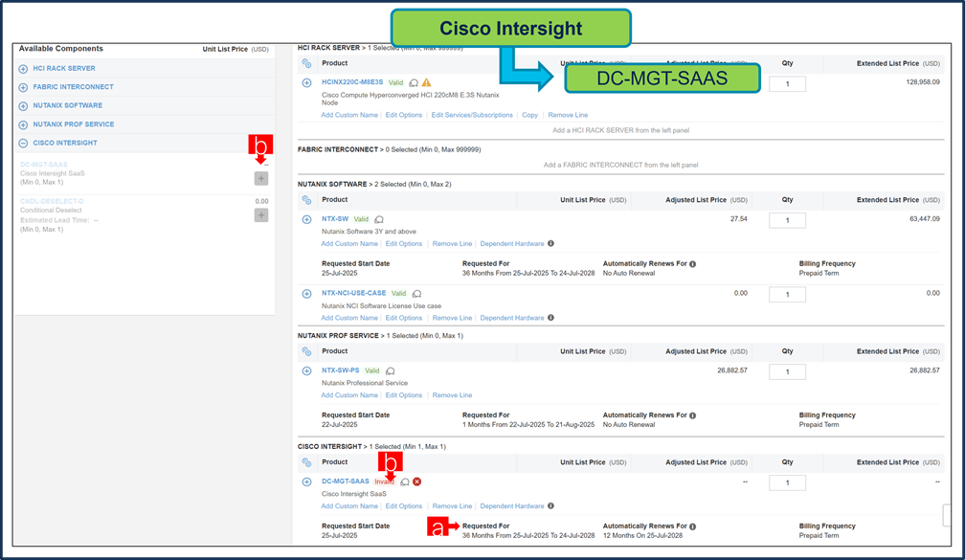Click Remove Line under DC-MGT-SAAS
Image resolution: width=965 pixels, height=560 pixels.
pos(452,505)
